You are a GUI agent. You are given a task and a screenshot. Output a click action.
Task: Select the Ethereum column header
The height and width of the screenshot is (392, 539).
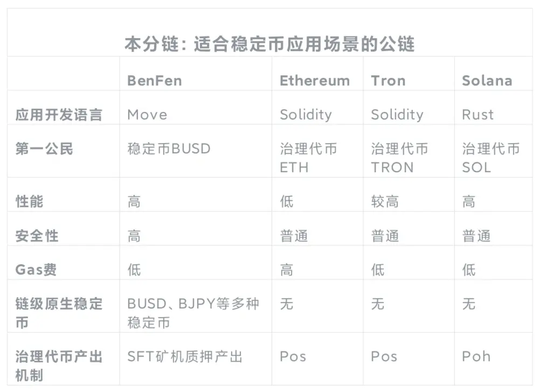pyautogui.click(x=314, y=81)
